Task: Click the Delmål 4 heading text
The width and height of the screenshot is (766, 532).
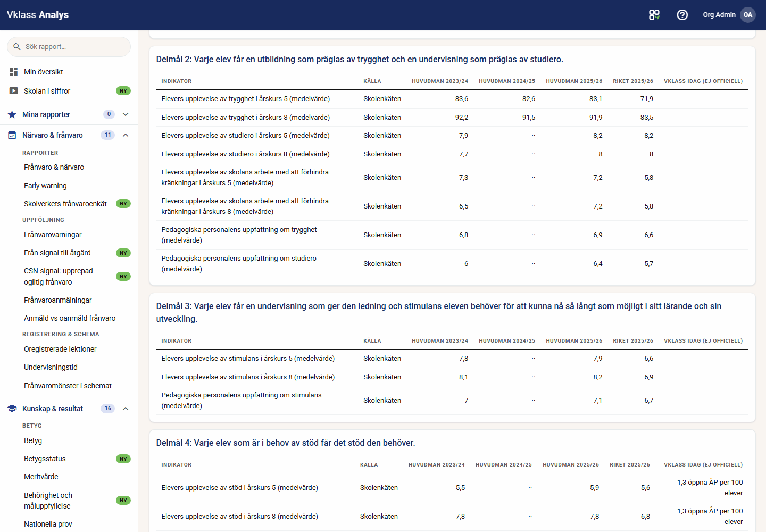Action: click(x=286, y=443)
